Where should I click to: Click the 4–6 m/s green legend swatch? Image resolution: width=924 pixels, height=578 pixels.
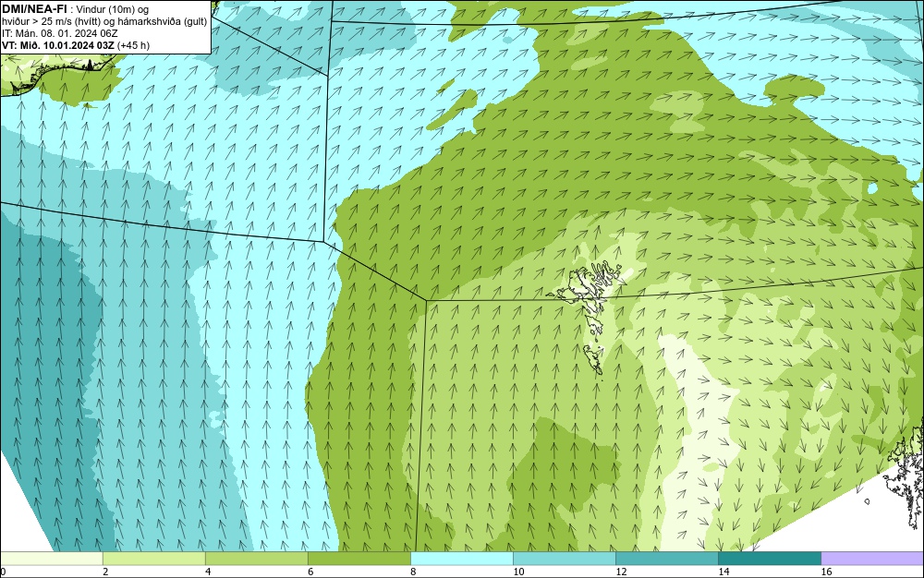tap(256, 558)
